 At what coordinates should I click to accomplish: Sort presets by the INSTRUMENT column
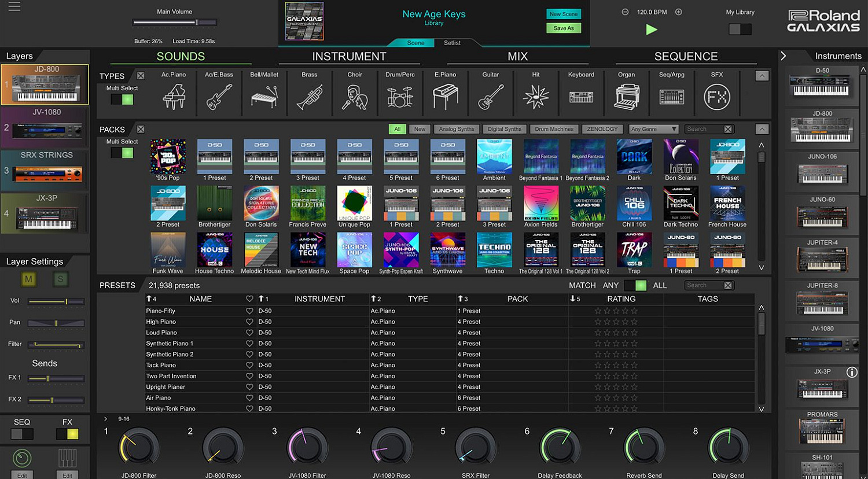(319, 299)
